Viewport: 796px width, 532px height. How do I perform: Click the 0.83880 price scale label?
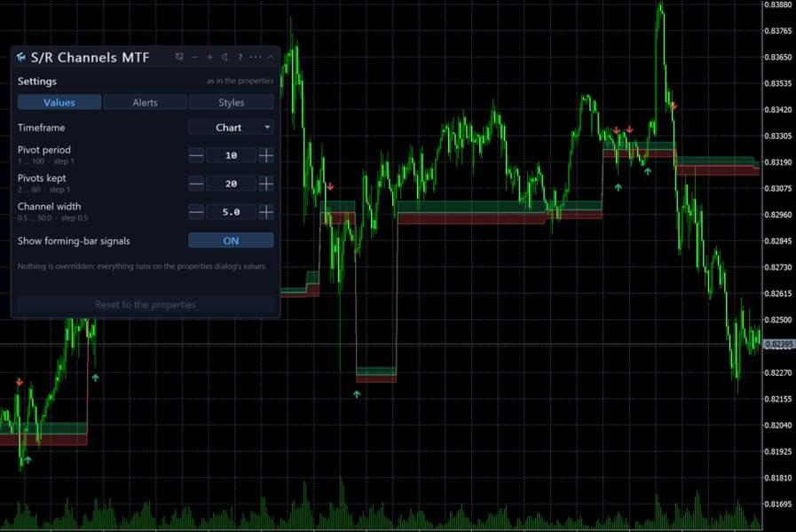pos(778,4)
